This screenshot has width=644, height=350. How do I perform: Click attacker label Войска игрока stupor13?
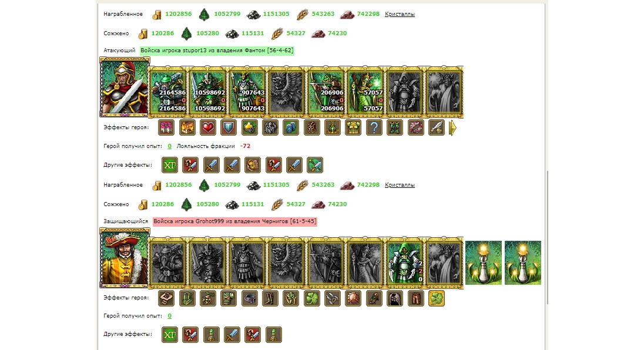tap(217, 51)
